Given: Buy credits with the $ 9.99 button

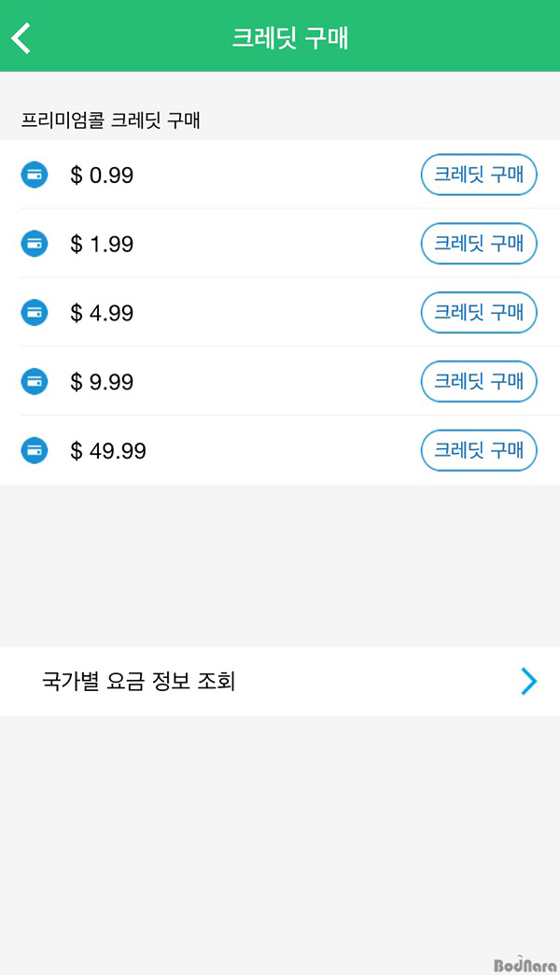Looking at the screenshot, I should [x=479, y=382].
